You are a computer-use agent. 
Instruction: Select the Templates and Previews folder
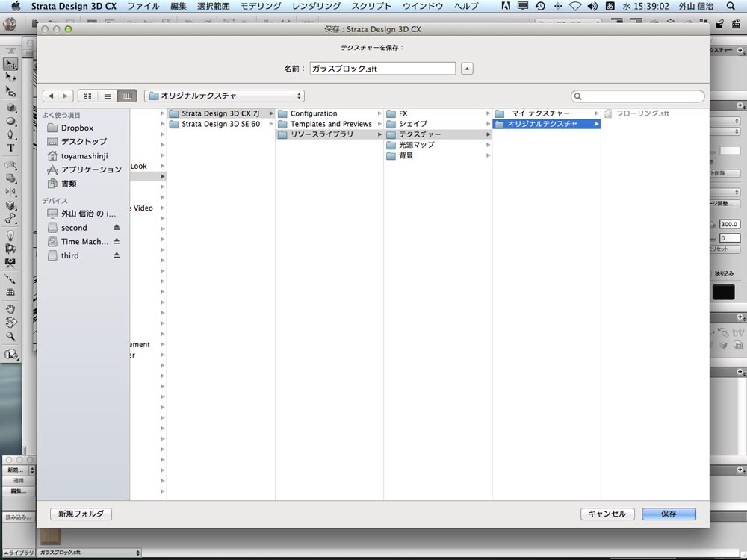pos(329,124)
